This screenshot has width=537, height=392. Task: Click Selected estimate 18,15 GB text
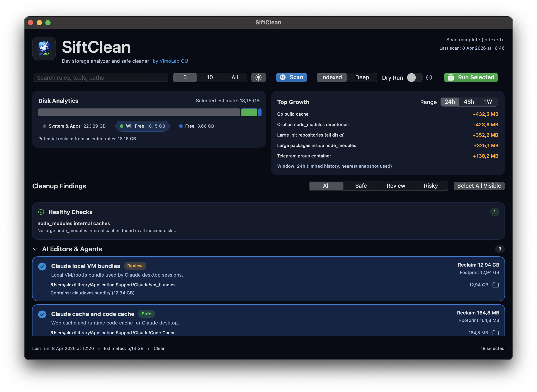click(x=228, y=101)
